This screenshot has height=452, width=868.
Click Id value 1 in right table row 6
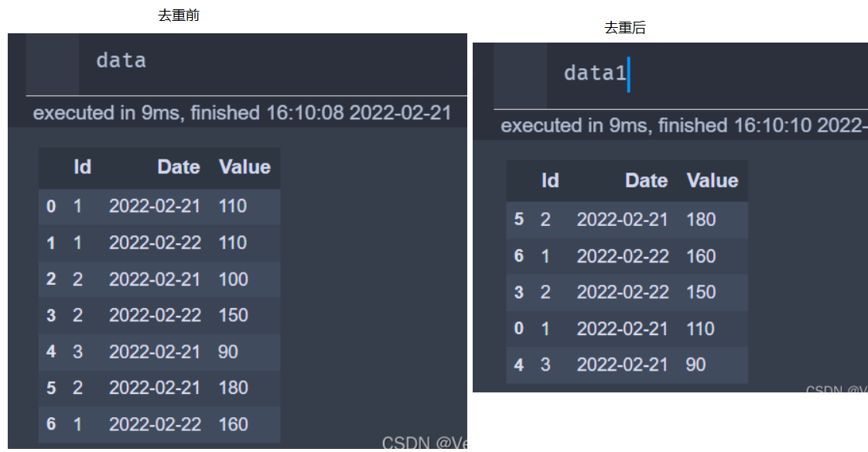(x=545, y=256)
